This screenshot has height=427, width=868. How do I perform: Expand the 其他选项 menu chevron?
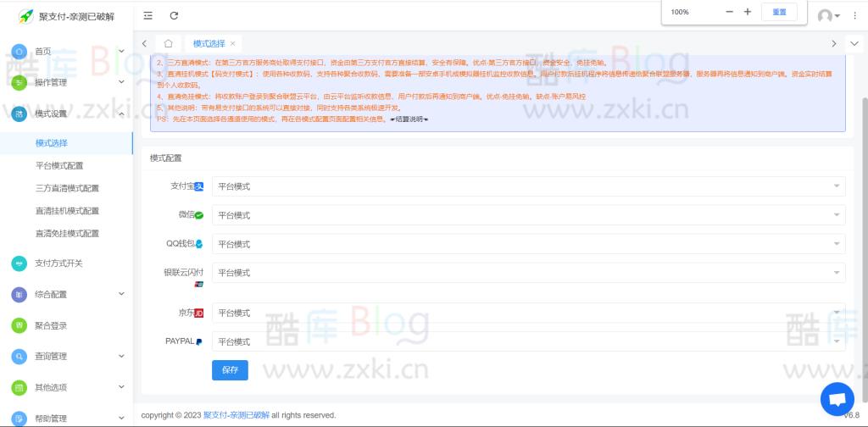(x=121, y=386)
